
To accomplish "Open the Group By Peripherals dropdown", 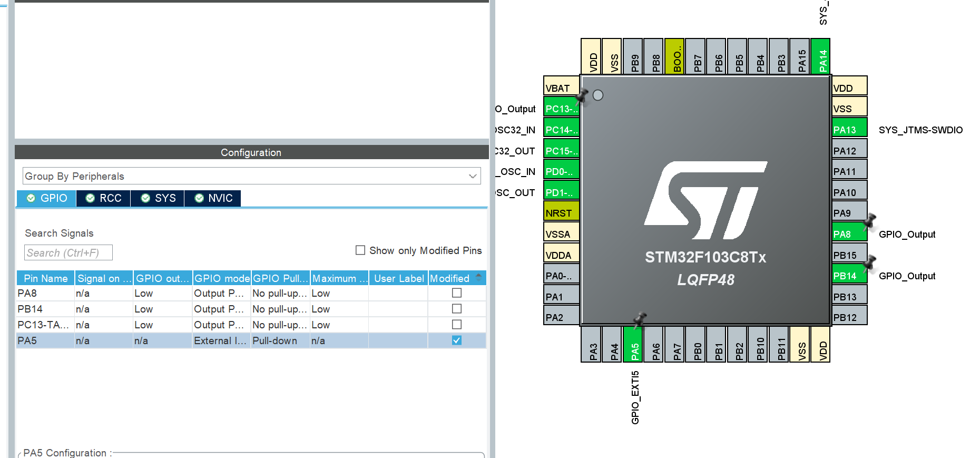I will point(251,176).
